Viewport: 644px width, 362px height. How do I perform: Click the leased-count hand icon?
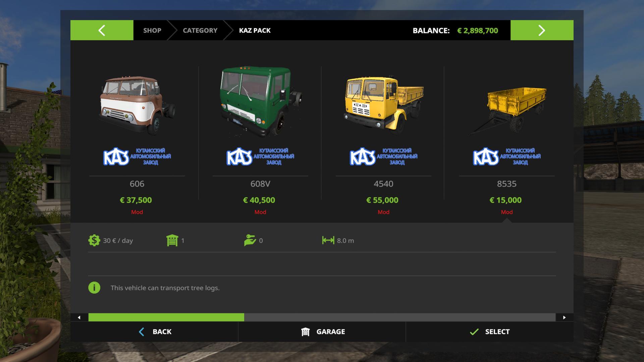250,240
